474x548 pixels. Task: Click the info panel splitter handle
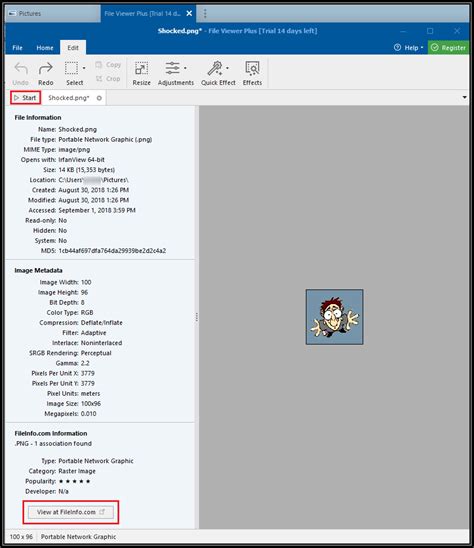click(197, 317)
